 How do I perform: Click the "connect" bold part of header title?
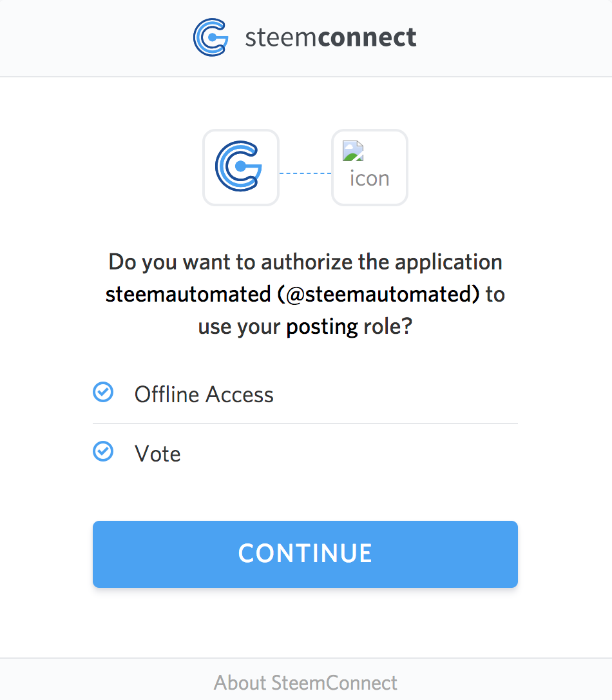coord(367,37)
